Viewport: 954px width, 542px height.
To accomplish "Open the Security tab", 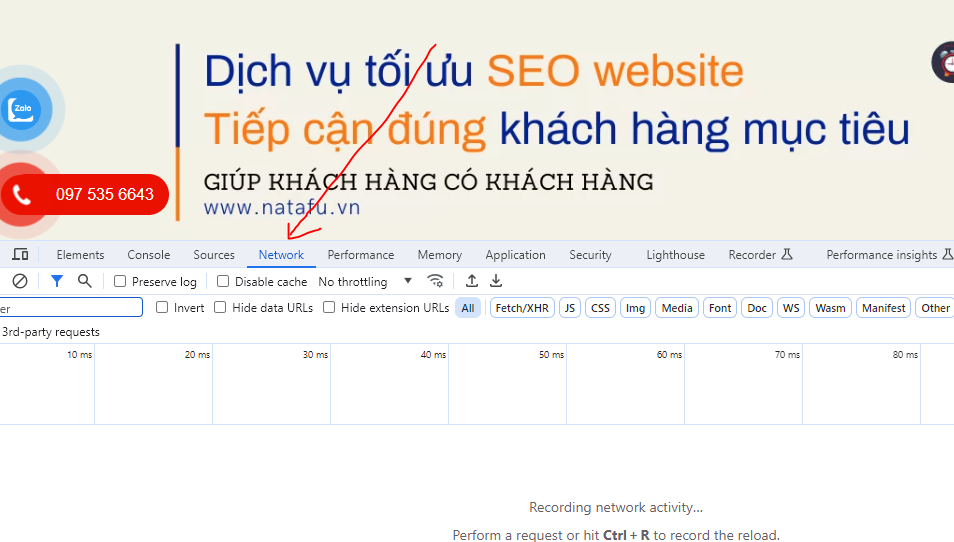I will 590,255.
